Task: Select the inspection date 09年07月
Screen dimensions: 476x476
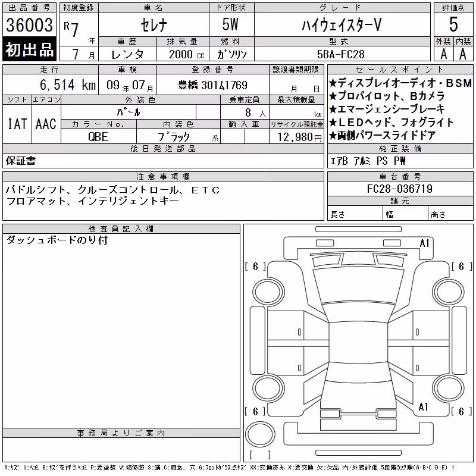Action: tap(130, 85)
